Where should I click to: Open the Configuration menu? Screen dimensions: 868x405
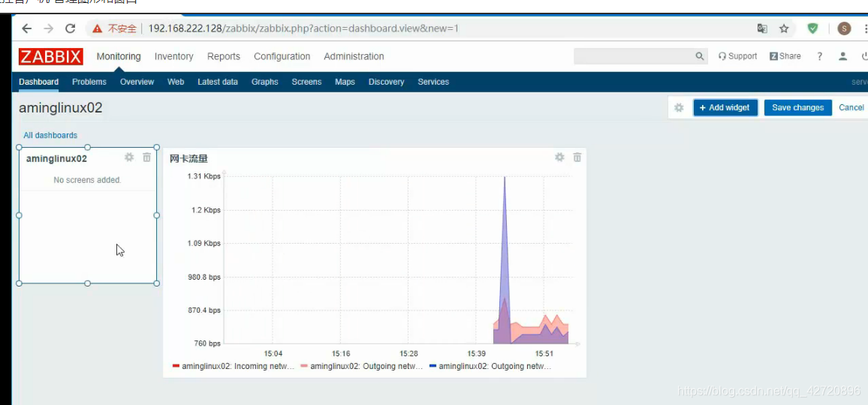click(282, 56)
